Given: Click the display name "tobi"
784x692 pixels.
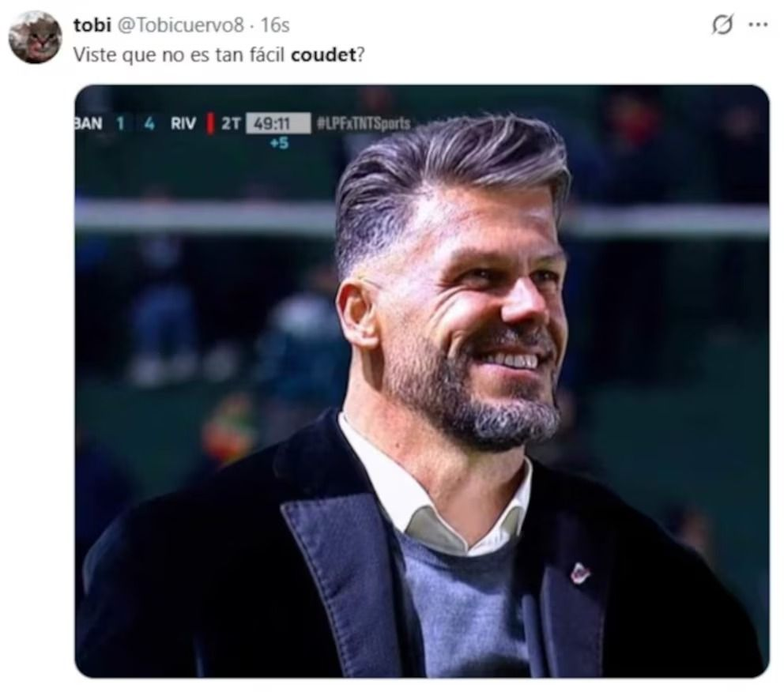Looking at the screenshot, I should [x=92, y=25].
